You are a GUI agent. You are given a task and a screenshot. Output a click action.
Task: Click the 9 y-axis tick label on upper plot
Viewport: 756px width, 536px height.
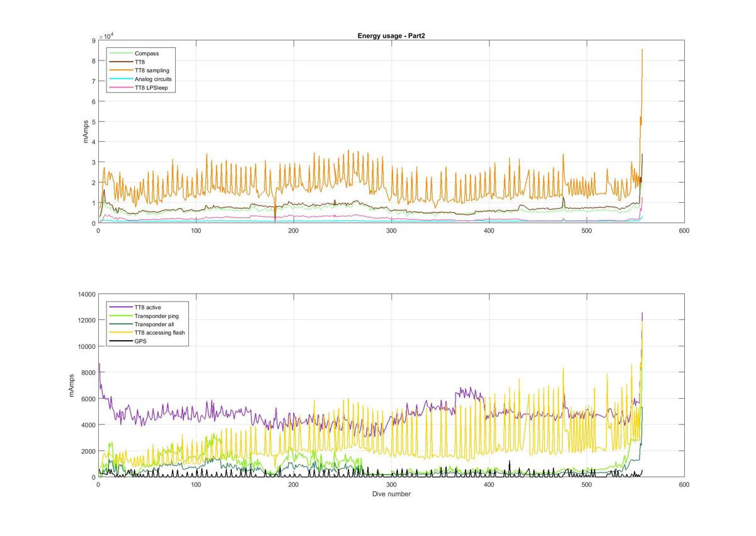93,40
